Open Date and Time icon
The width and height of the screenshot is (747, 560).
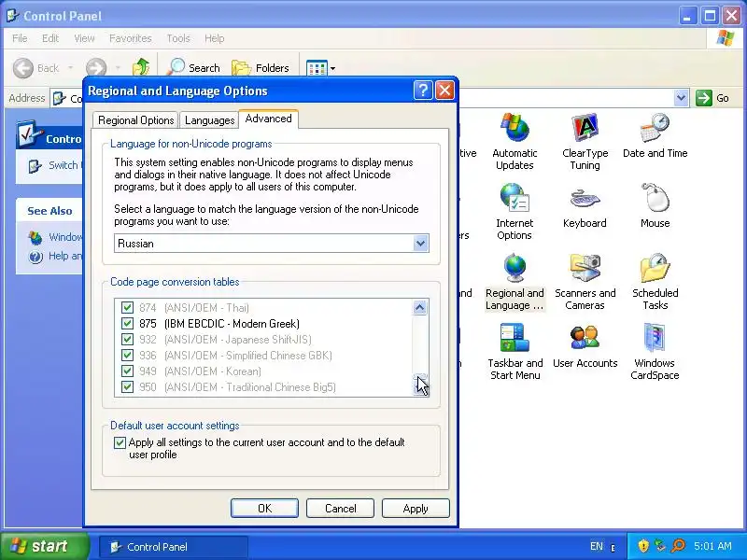pos(655,135)
